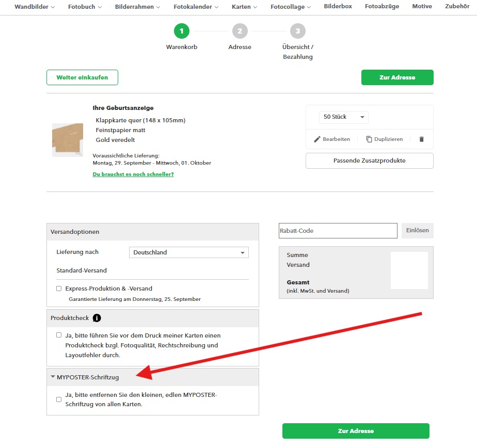
Task: Open the Wandbilder menu
Action: [x=35, y=7]
